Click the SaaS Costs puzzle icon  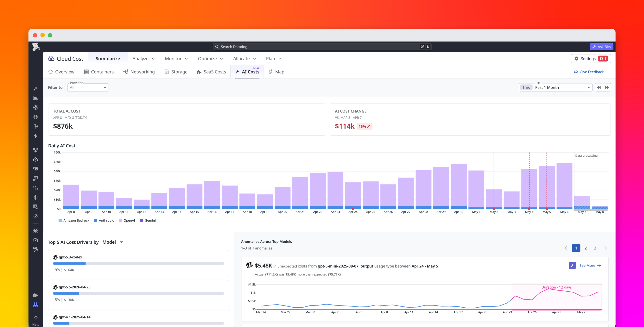coord(199,72)
